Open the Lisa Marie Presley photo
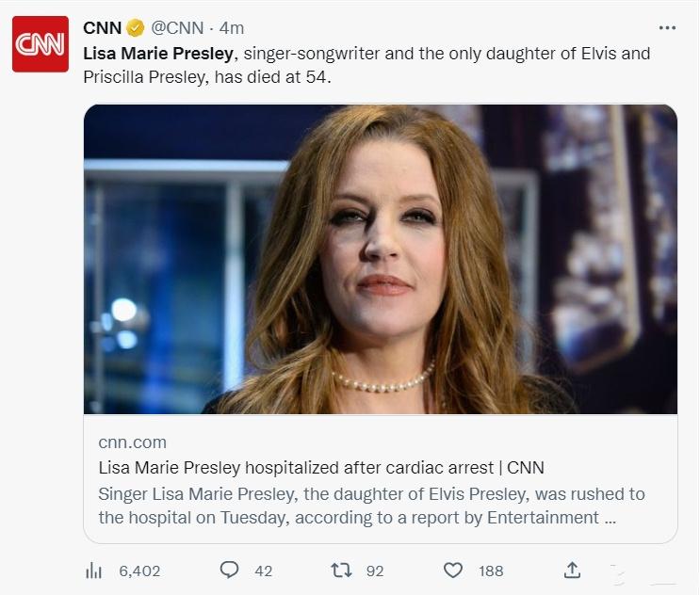 380,259
